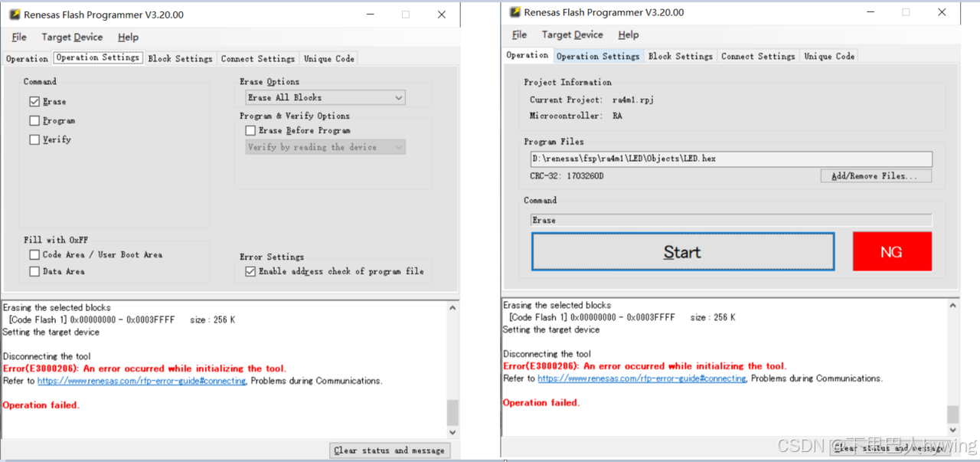Check the Erase command checkbox in left window
The width and height of the screenshot is (980, 462).
[34, 101]
